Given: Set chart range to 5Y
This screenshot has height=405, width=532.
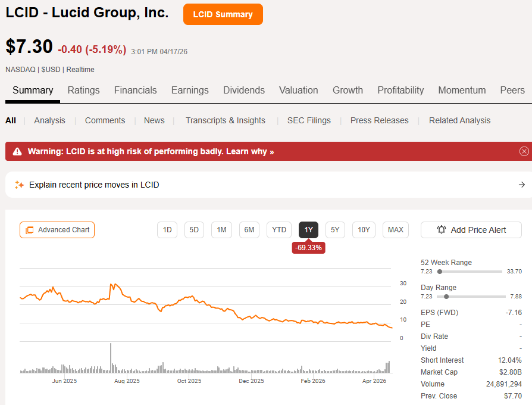Looking at the screenshot, I should click(335, 230).
